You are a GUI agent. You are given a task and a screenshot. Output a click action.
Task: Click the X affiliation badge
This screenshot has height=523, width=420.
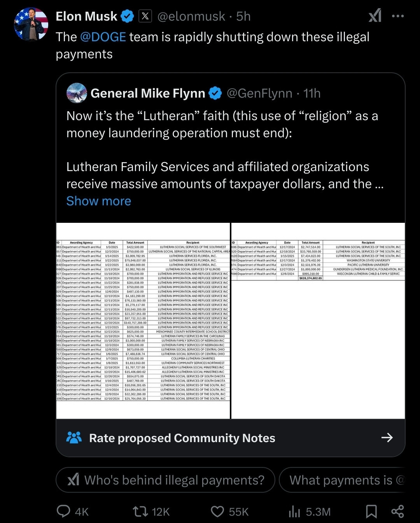(x=145, y=16)
